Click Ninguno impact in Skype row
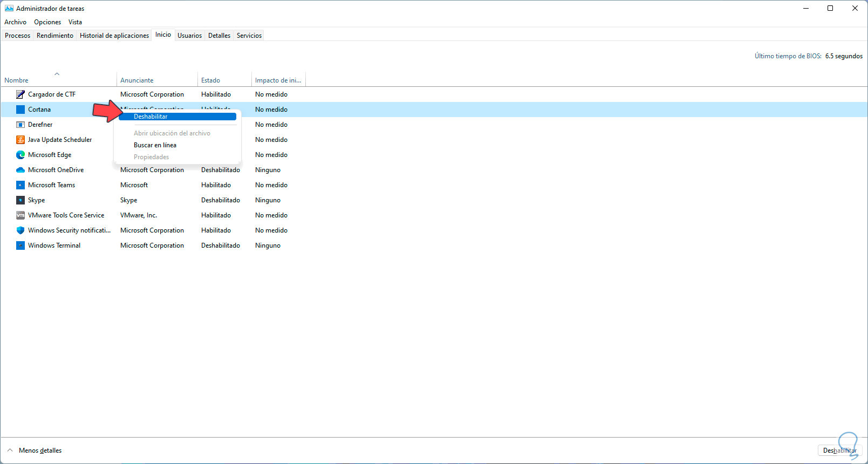Image resolution: width=868 pixels, height=464 pixels. (268, 200)
